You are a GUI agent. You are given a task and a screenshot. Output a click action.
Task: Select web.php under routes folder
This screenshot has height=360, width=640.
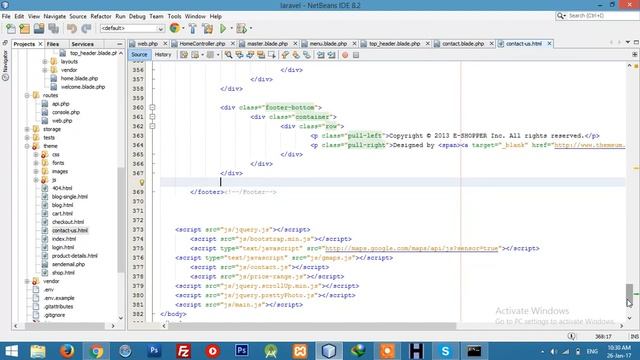(x=62, y=120)
